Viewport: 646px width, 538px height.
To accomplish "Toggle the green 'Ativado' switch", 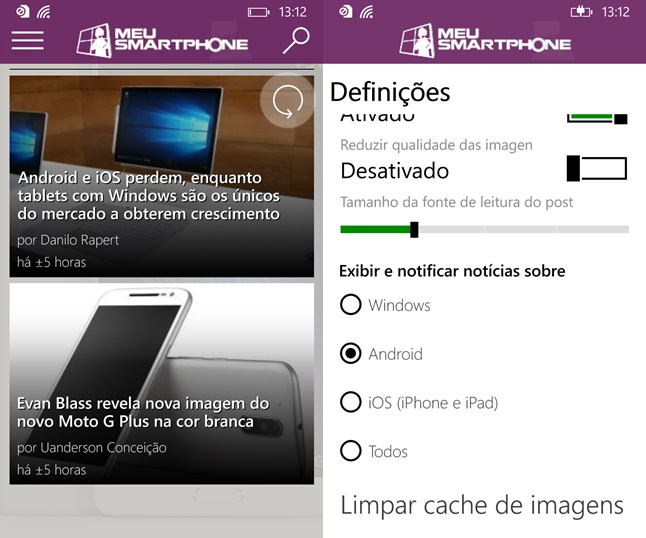I will [597, 118].
